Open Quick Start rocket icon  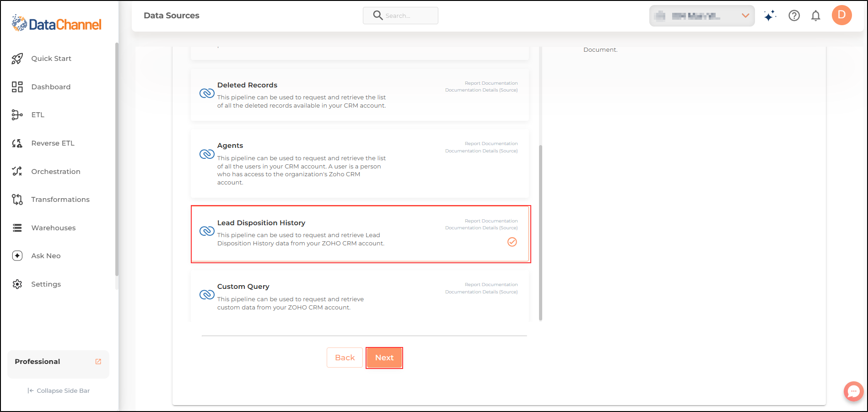coord(17,59)
